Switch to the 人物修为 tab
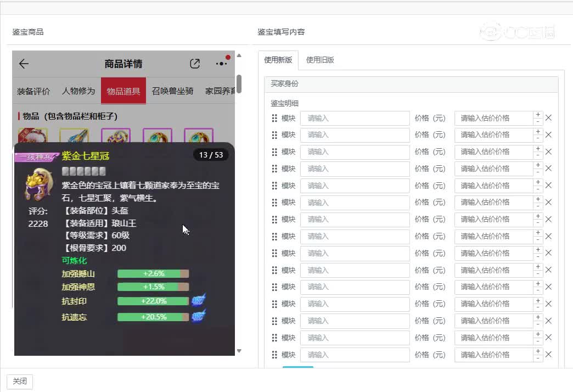Image resolution: width=573 pixels, height=392 pixels. (78, 91)
